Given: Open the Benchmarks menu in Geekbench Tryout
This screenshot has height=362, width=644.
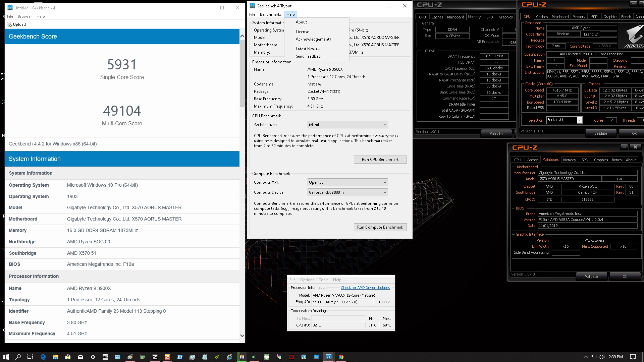Looking at the screenshot, I should [271, 14].
